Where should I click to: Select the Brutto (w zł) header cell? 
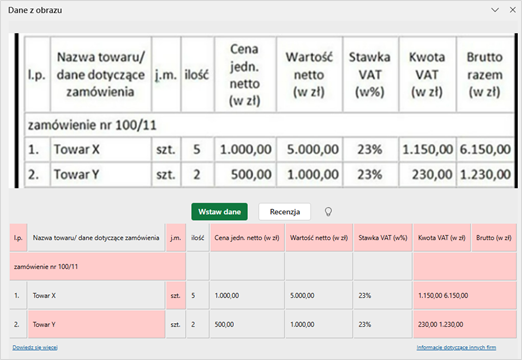(x=494, y=238)
